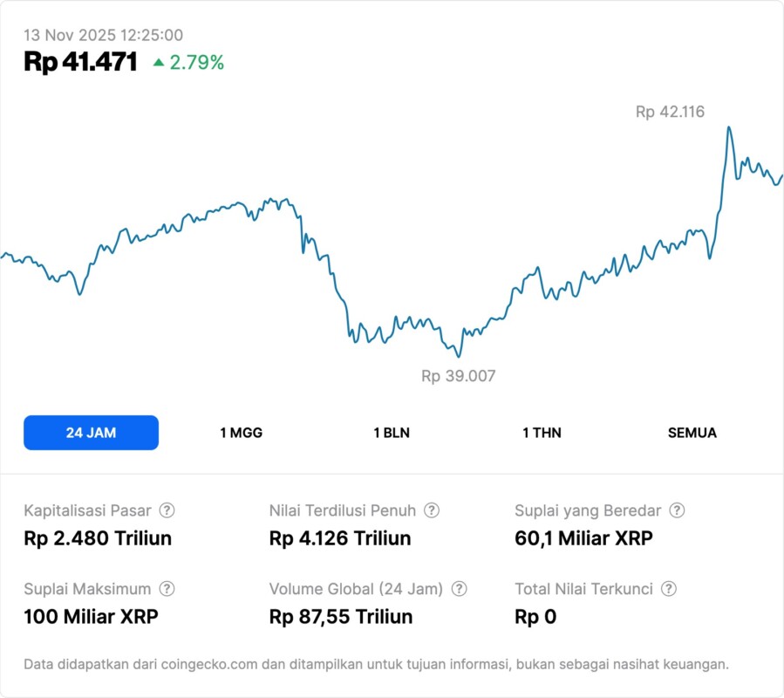Select the SEMUA time range
The height and width of the screenshot is (698, 784).
692,433
